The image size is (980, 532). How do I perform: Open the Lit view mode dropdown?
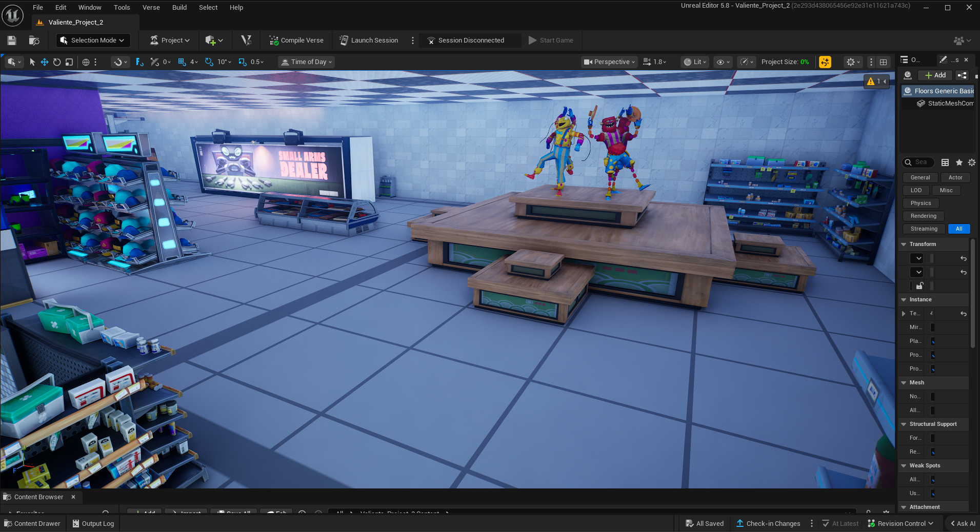(x=695, y=62)
